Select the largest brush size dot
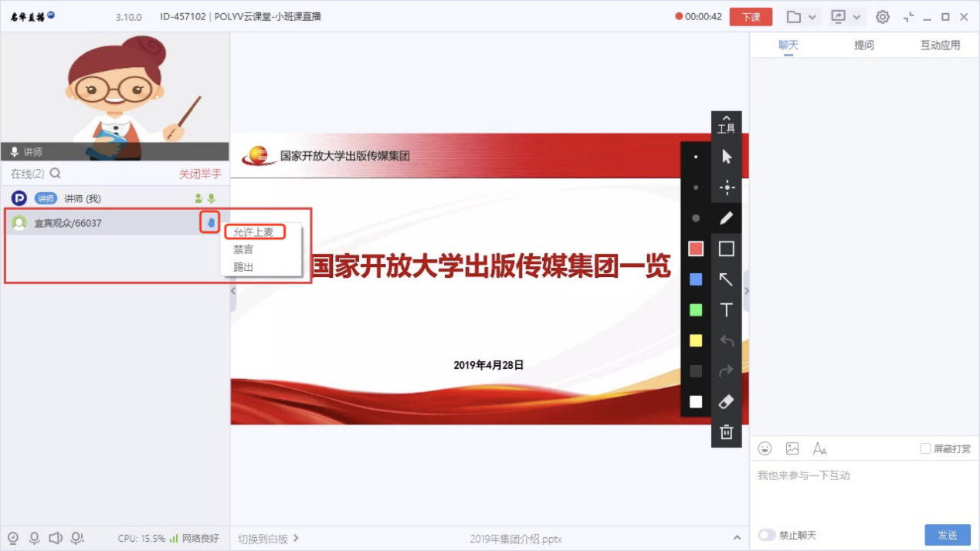The width and height of the screenshot is (980, 551). [696, 218]
